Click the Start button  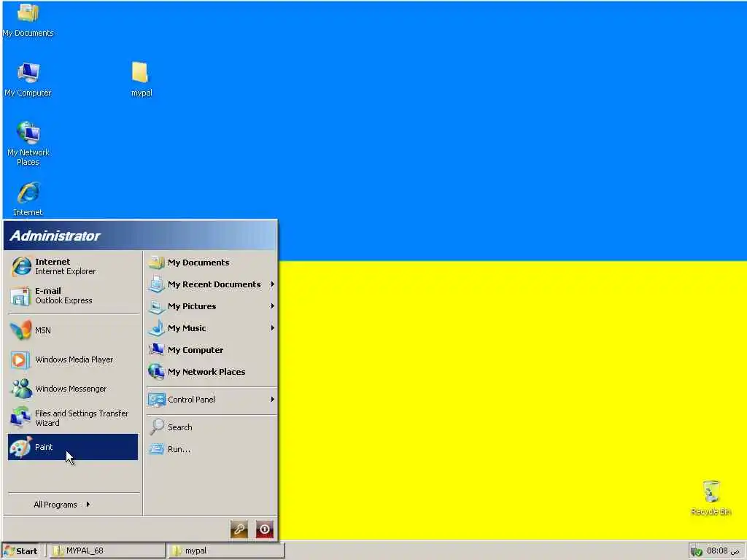click(20, 551)
